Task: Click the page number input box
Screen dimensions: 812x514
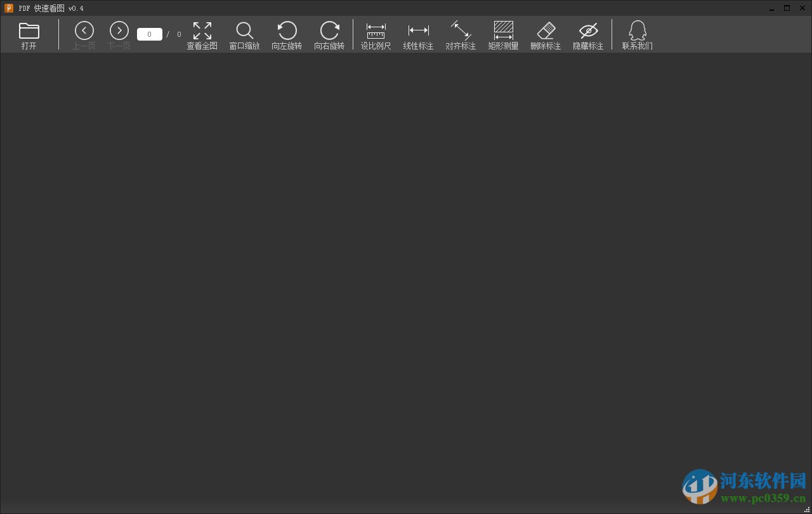Action: coord(149,34)
